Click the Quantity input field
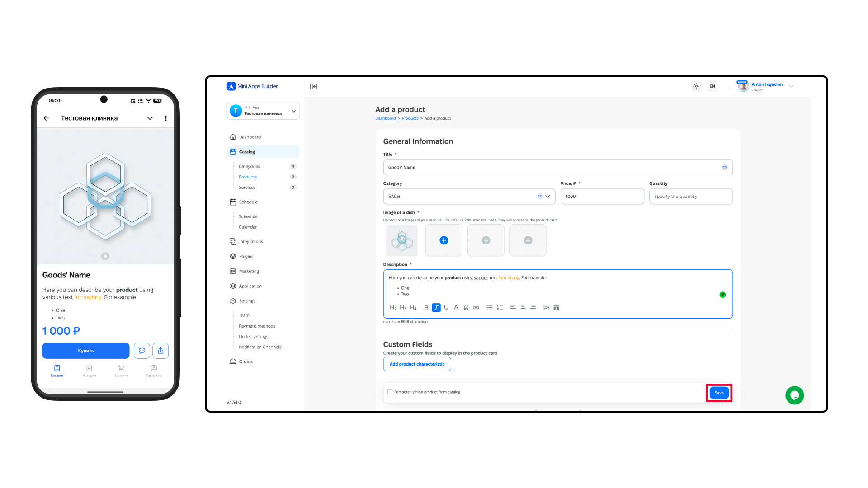Viewport: 868px width, 488px height. pyautogui.click(x=691, y=197)
